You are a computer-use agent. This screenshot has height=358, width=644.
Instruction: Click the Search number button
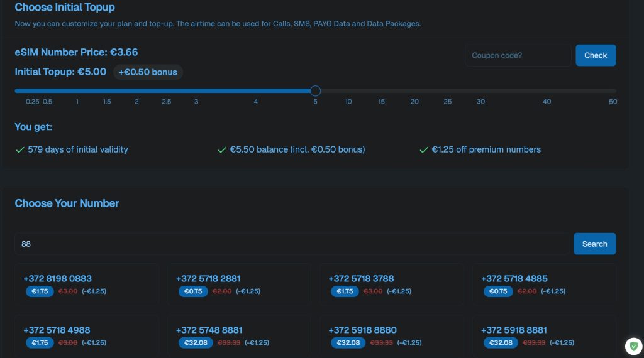[x=594, y=244]
